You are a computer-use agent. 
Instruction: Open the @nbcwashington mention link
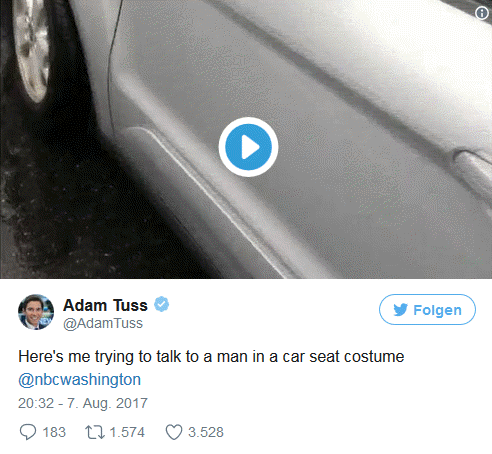coord(79,380)
